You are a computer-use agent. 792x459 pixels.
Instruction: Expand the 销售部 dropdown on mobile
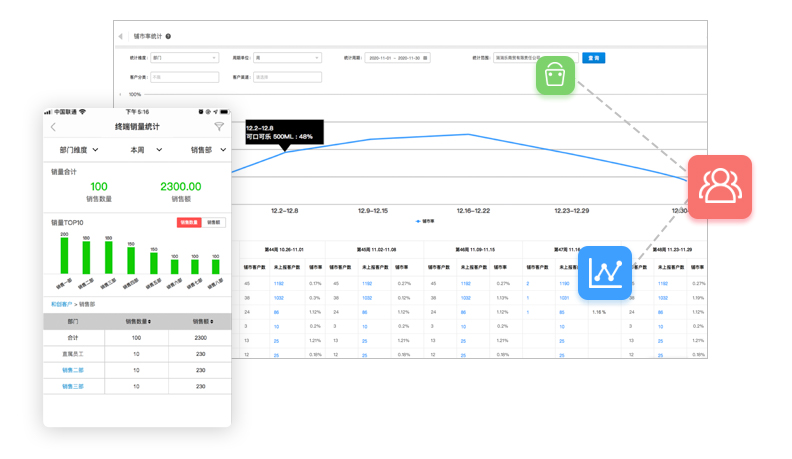click(x=208, y=150)
